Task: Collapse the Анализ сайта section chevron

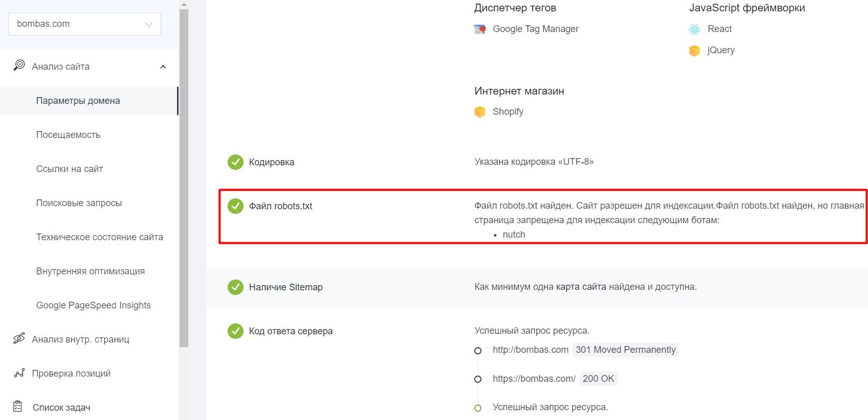Action: [163, 67]
